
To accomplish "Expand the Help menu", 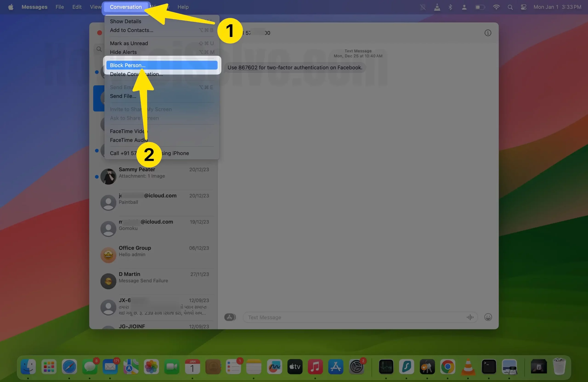I will tap(183, 7).
